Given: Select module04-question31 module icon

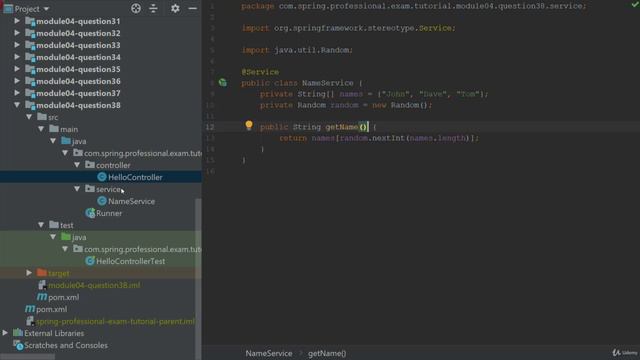Looking at the screenshot, I should (30, 21).
